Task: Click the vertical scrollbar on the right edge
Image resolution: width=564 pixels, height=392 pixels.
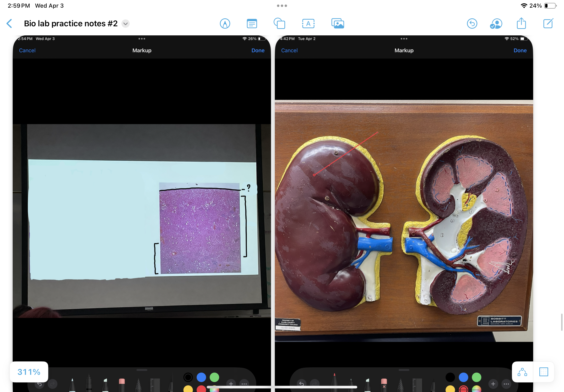Action: point(562,322)
